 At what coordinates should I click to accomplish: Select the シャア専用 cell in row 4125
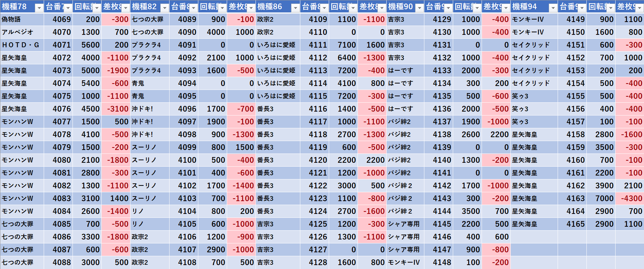pyautogui.click(x=405, y=224)
